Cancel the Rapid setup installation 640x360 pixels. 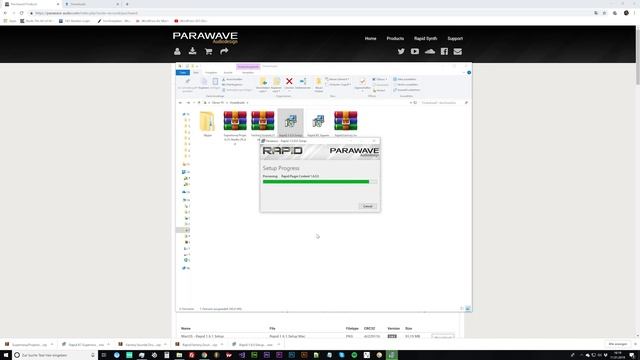tap(367, 206)
